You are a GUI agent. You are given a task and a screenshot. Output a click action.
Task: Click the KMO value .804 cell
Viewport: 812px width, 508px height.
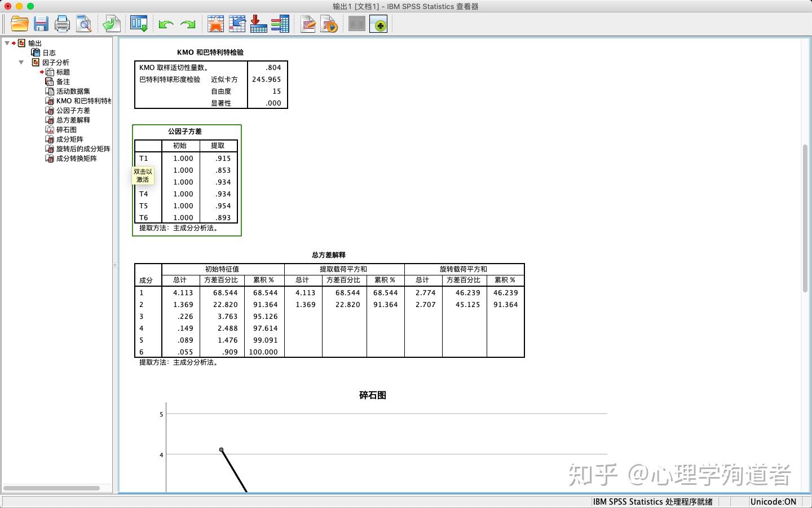273,67
